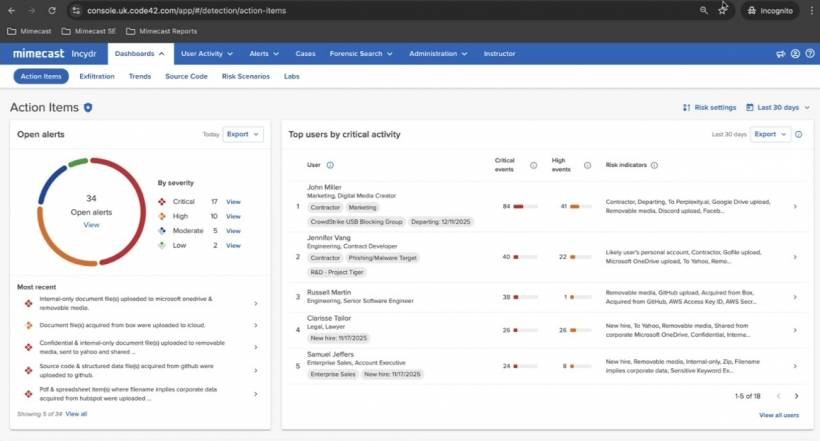Click John Miller's critical events bar

coord(524,206)
